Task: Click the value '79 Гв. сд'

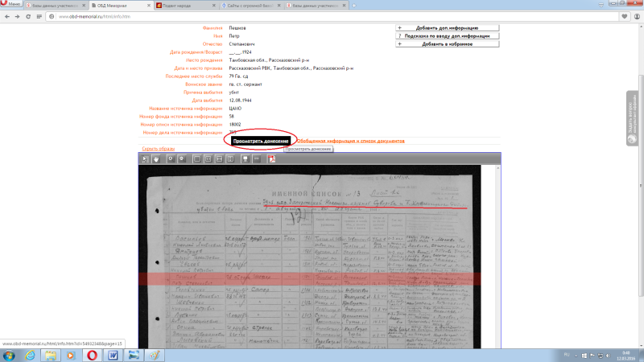Action: click(238, 76)
